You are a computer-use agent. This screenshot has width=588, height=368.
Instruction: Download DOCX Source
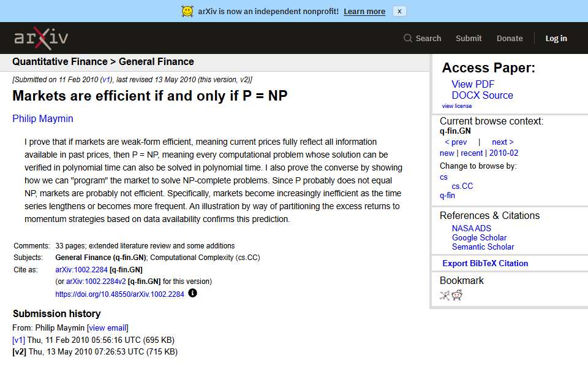(482, 96)
